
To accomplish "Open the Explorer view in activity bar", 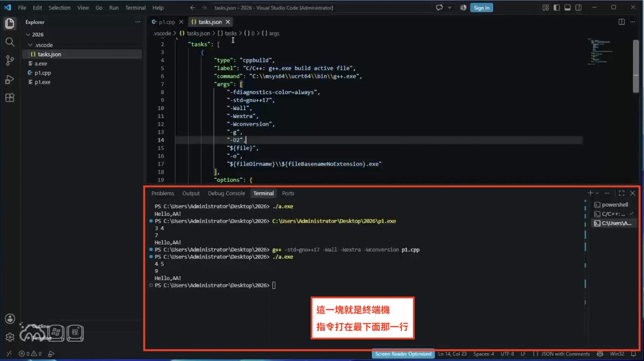I will pos(10,23).
